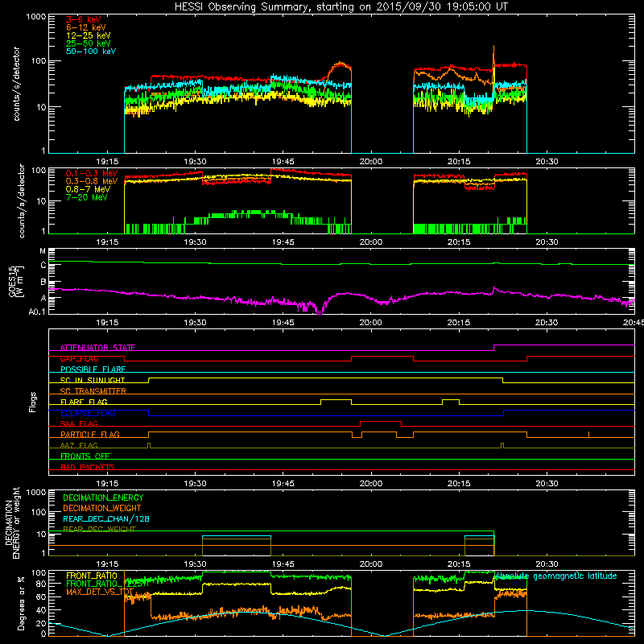The width and height of the screenshot is (644, 644).
Task: Click the BAD_PACKETS flag label
Action: click(88, 467)
